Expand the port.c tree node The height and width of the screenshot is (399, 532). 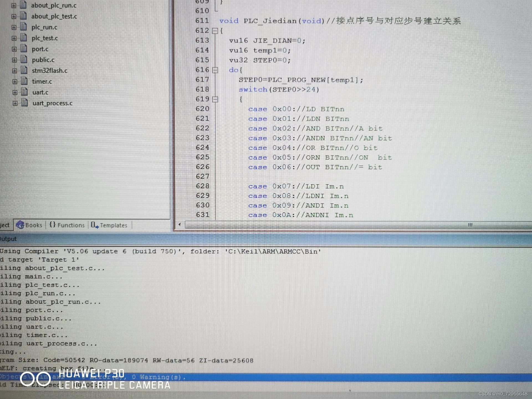pyautogui.click(x=14, y=49)
